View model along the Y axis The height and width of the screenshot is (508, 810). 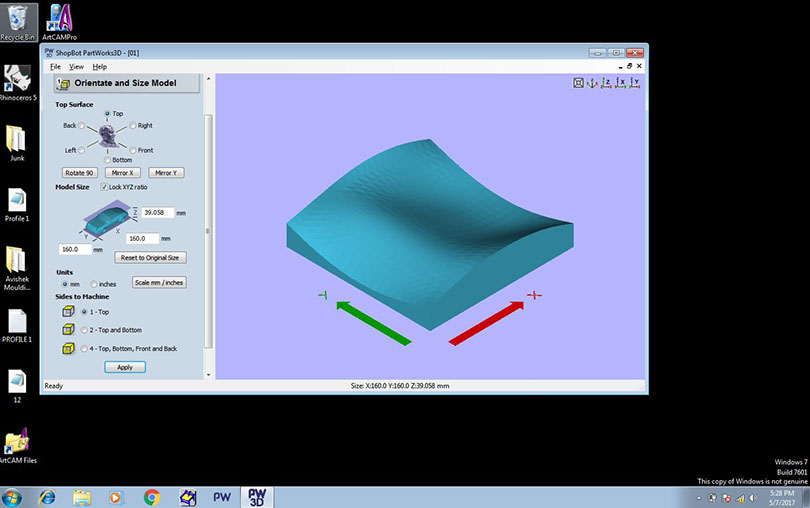[x=635, y=83]
